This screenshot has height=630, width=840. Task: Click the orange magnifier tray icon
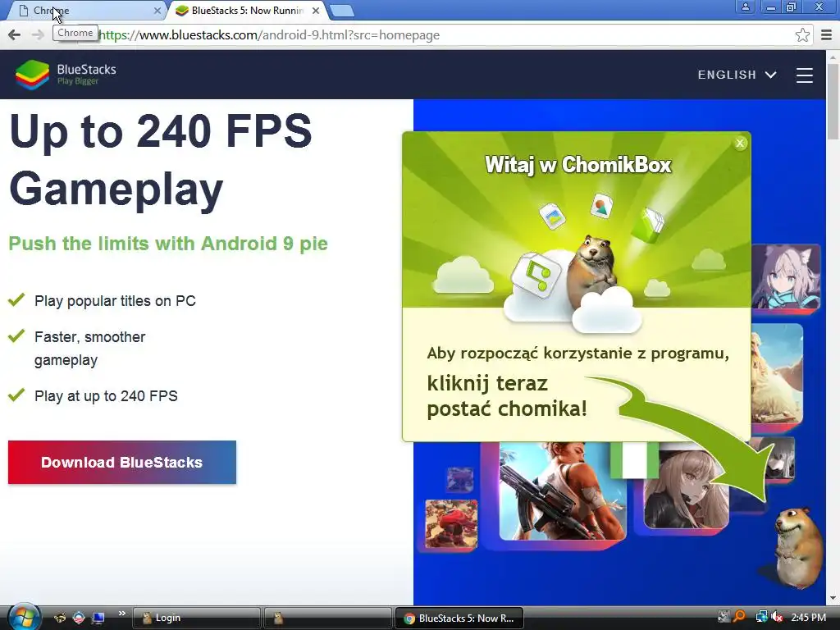click(739, 617)
